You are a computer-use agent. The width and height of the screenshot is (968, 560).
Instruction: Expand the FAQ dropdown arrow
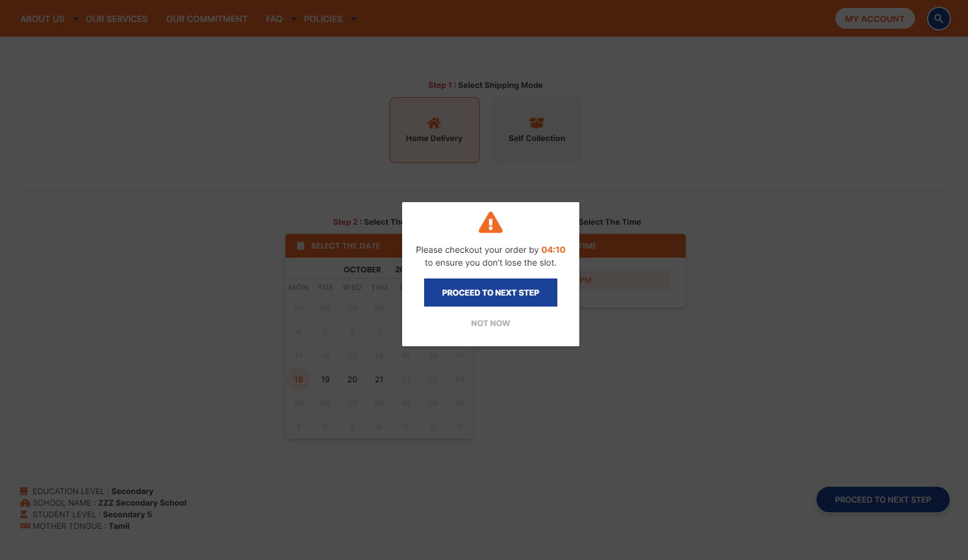point(293,19)
